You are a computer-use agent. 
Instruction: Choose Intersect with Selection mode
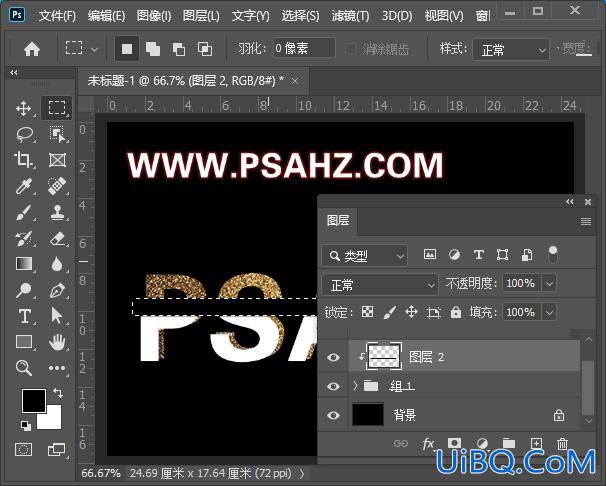coord(205,49)
